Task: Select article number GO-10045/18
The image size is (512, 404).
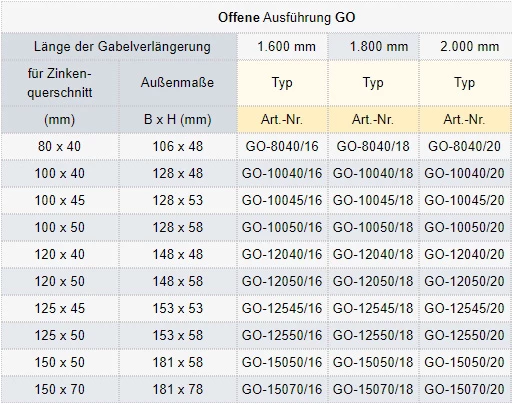Action: coord(373,200)
